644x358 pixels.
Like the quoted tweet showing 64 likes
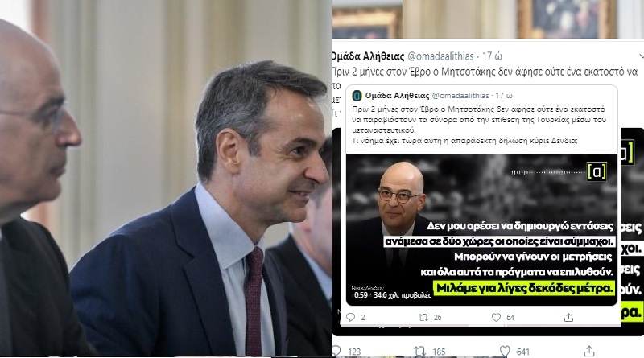(x=496, y=317)
